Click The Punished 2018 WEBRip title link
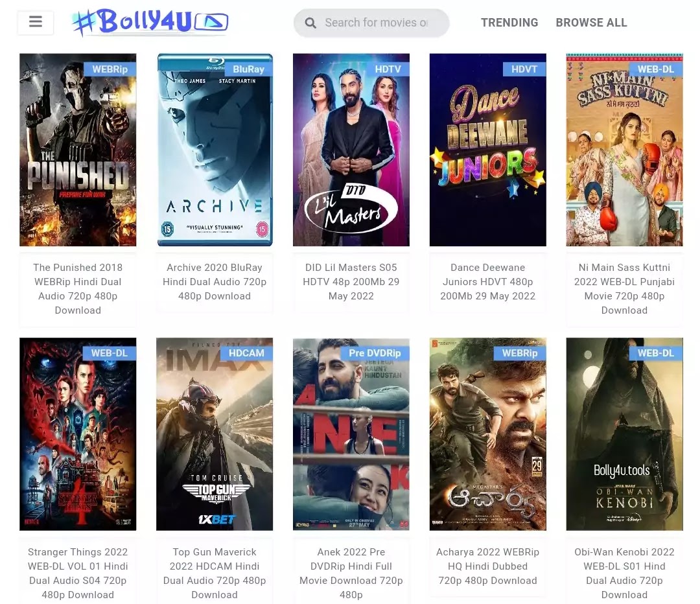 (78, 289)
